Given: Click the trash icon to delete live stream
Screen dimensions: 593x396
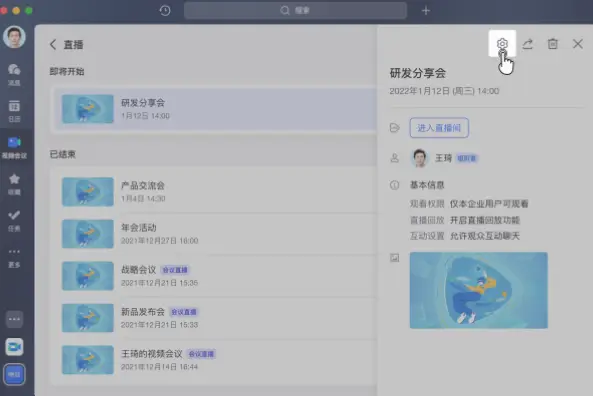Looking at the screenshot, I should tap(553, 44).
